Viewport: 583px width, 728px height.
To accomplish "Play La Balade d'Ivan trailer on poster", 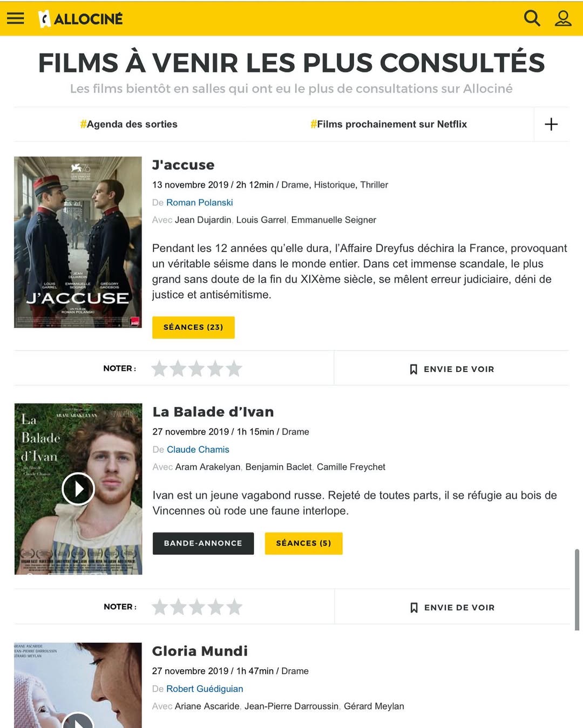I will click(x=78, y=488).
